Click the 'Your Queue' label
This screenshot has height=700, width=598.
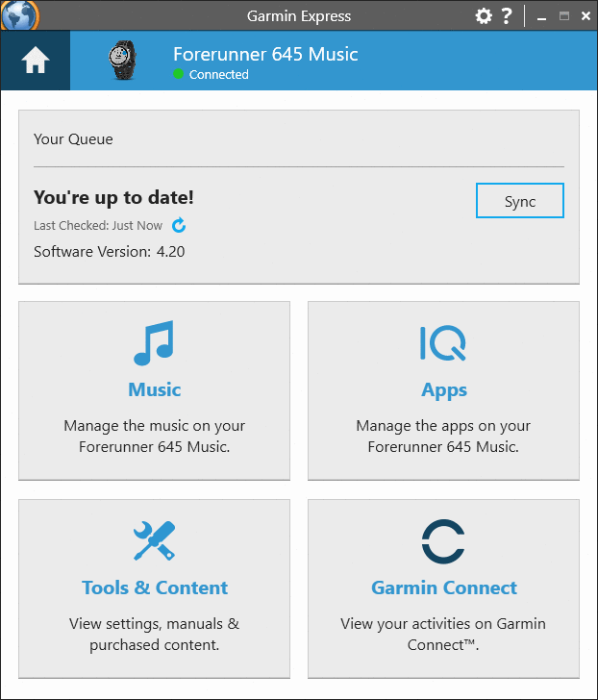[73, 139]
